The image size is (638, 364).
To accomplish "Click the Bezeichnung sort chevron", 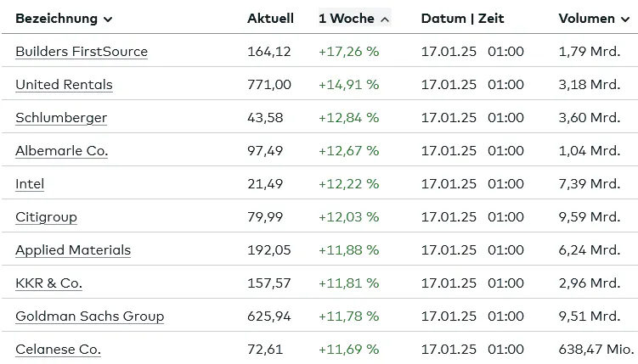I will pyautogui.click(x=108, y=20).
